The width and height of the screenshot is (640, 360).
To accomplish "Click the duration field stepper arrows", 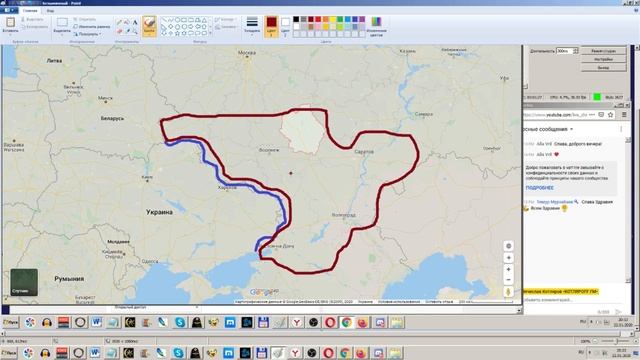I will pyautogui.click(x=576, y=51).
